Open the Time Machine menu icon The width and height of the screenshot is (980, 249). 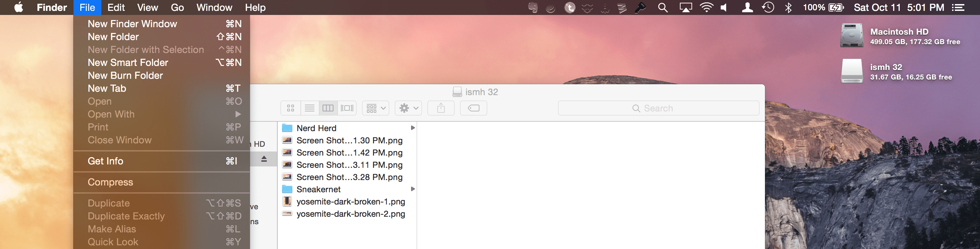(x=768, y=7)
